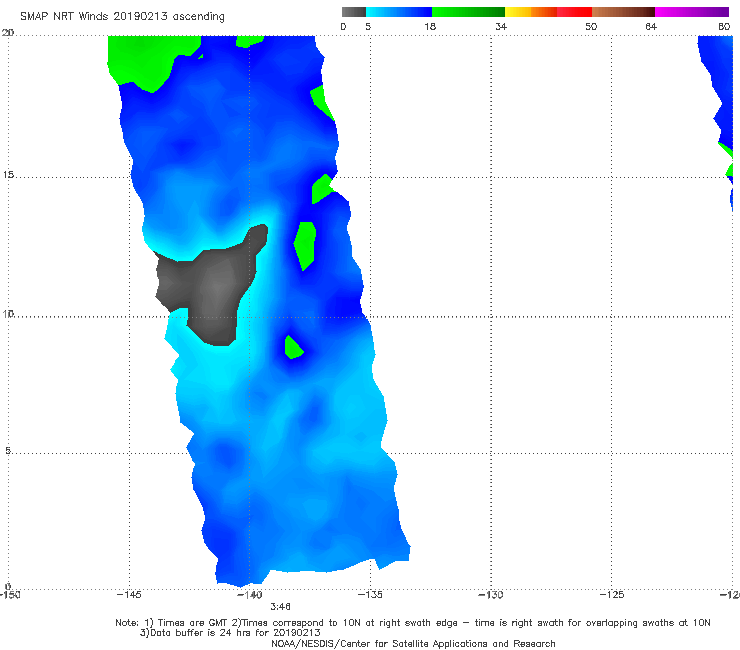
Task: Click the brown segment of the color bar
Action: coord(623,12)
